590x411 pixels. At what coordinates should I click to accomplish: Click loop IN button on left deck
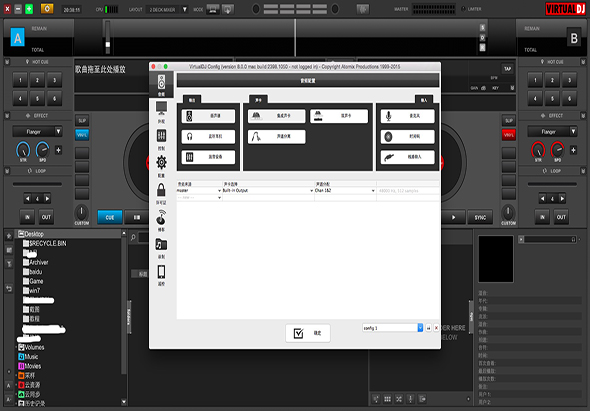[x=27, y=217]
